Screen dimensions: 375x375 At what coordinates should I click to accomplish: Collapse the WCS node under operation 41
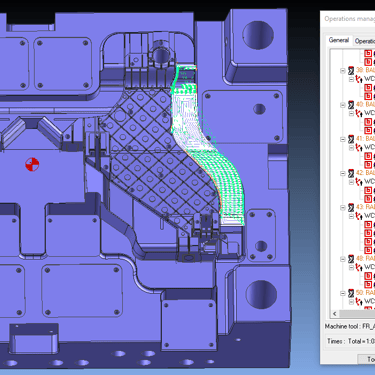[x=351, y=148]
